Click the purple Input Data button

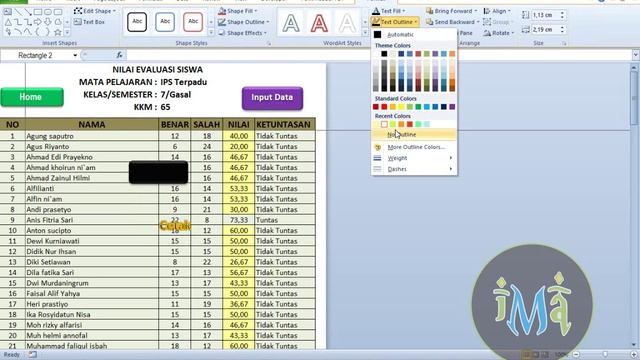point(272,98)
